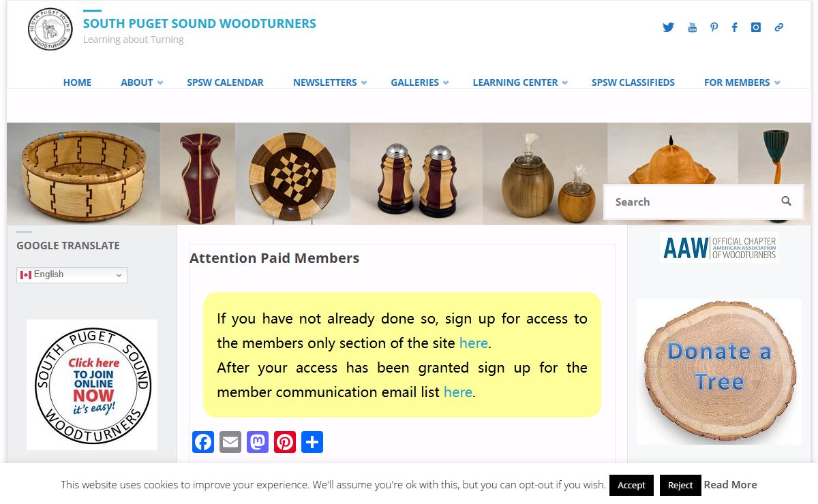
Task: Accept the cookie notice
Action: [x=631, y=485]
